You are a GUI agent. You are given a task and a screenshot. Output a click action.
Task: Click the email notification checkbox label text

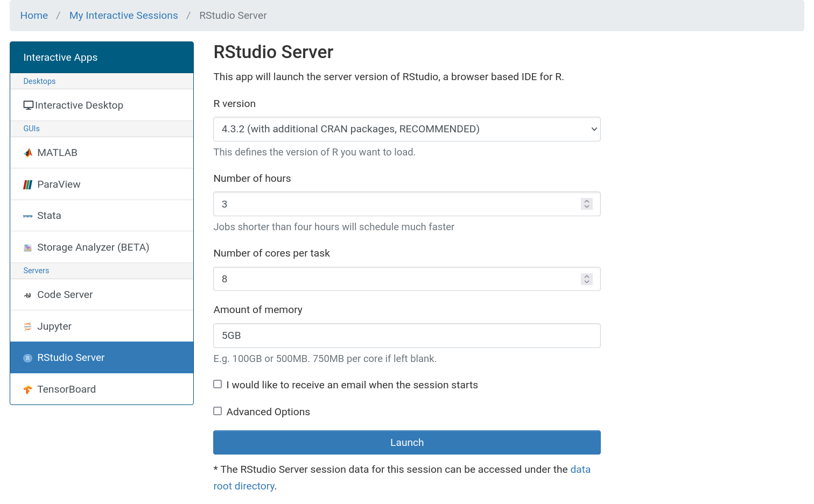point(352,385)
